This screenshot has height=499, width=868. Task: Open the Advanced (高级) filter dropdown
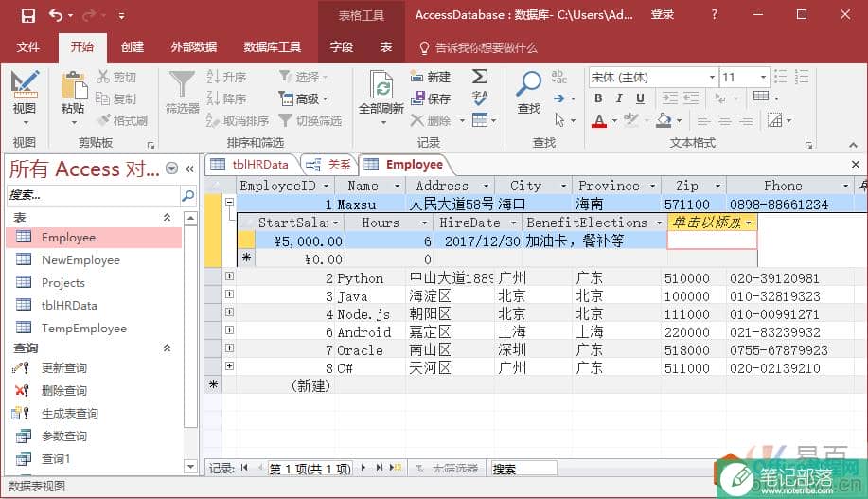pos(303,98)
